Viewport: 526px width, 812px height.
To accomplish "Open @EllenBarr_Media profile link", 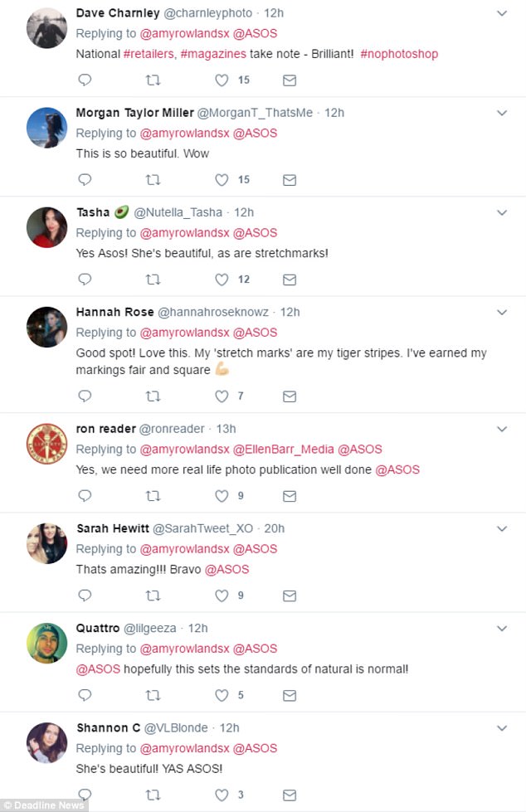I will click(x=283, y=449).
